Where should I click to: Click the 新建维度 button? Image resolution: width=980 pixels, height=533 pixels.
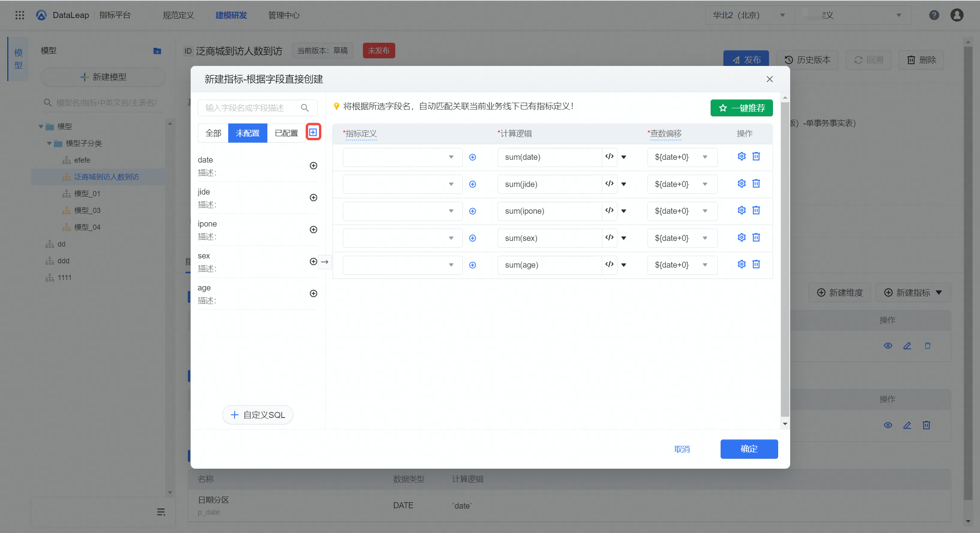(x=840, y=292)
